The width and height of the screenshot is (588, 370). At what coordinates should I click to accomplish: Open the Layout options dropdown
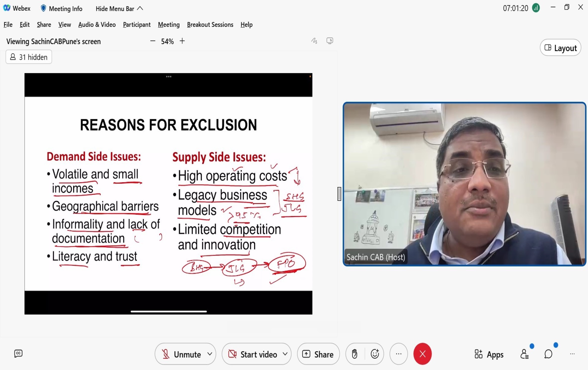[560, 48]
